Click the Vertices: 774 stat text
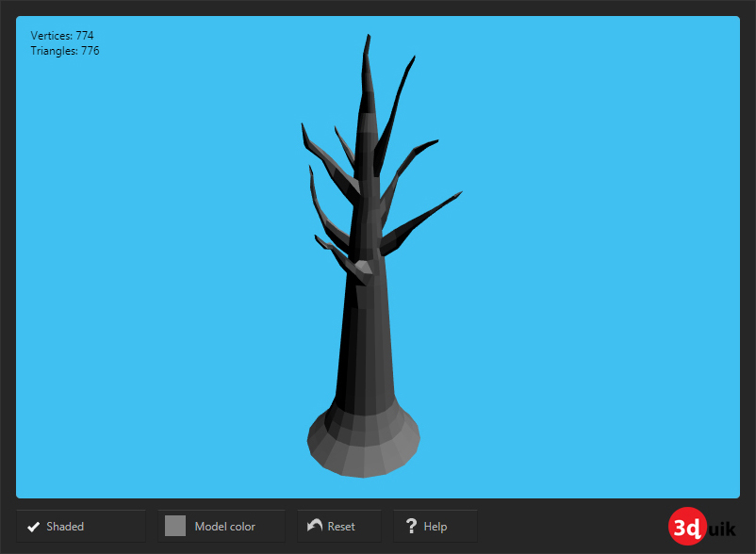 (x=61, y=35)
